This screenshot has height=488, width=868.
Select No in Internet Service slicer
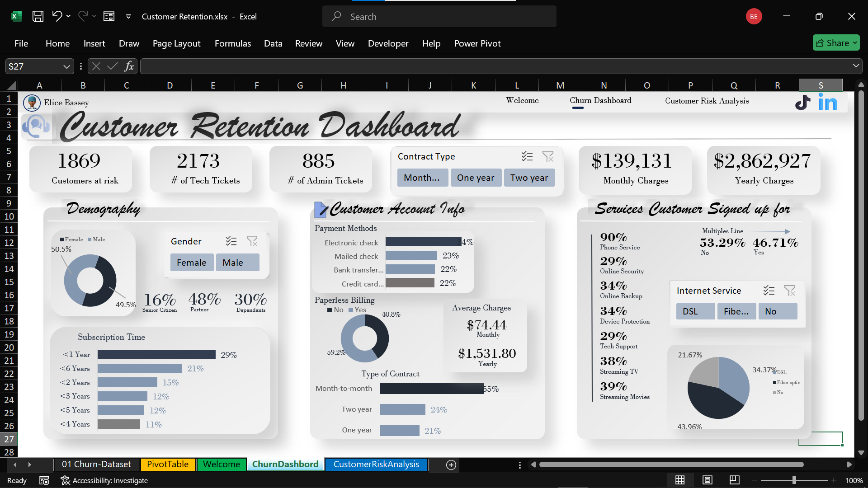tap(778, 311)
